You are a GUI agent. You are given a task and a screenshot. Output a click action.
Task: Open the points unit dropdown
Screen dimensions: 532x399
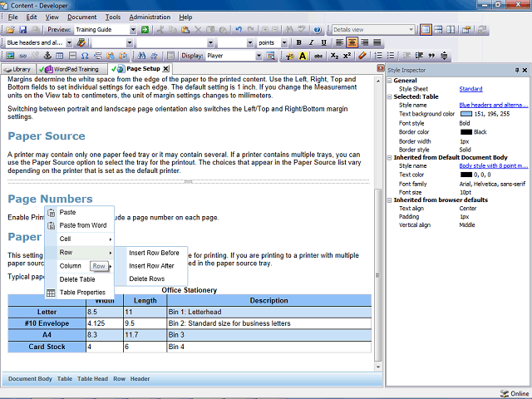[284, 42]
